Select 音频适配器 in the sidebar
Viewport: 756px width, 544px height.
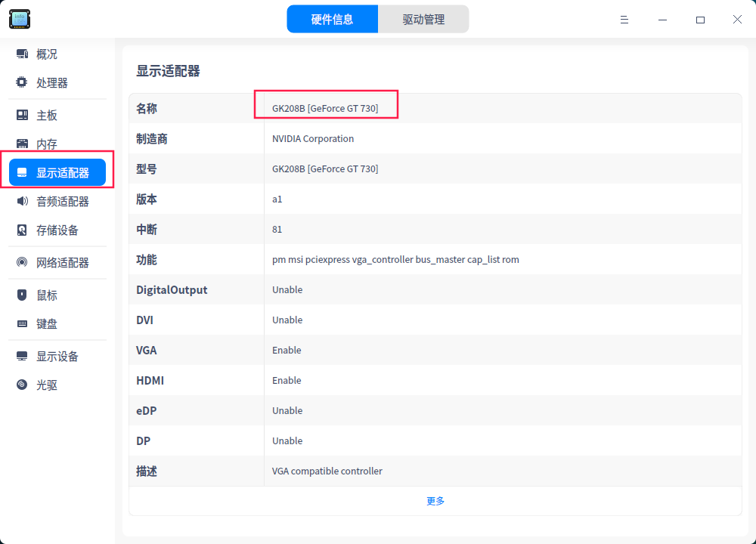pos(57,202)
